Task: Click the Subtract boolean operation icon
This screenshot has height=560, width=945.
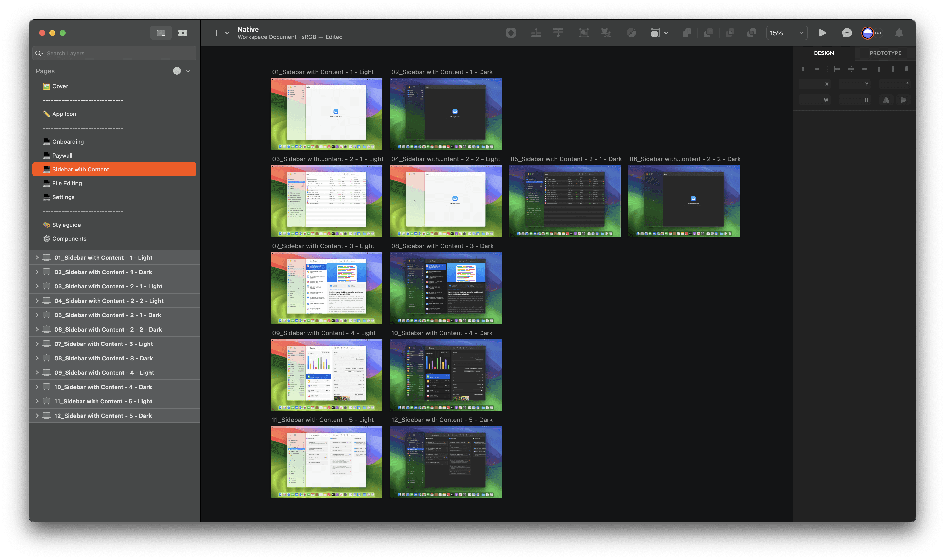Action: (x=708, y=33)
